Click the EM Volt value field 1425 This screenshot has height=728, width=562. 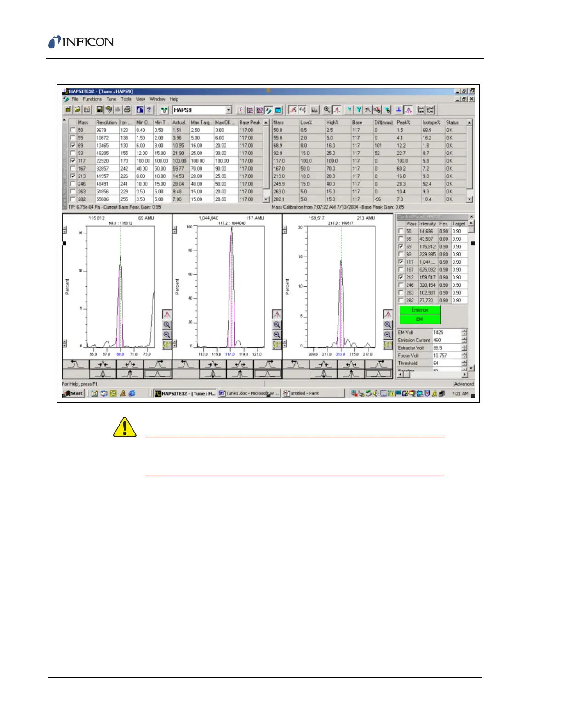pos(446,332)
